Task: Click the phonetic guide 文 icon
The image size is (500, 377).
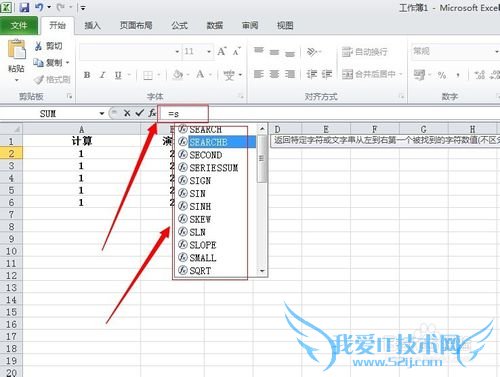Action: pos(229,75)
